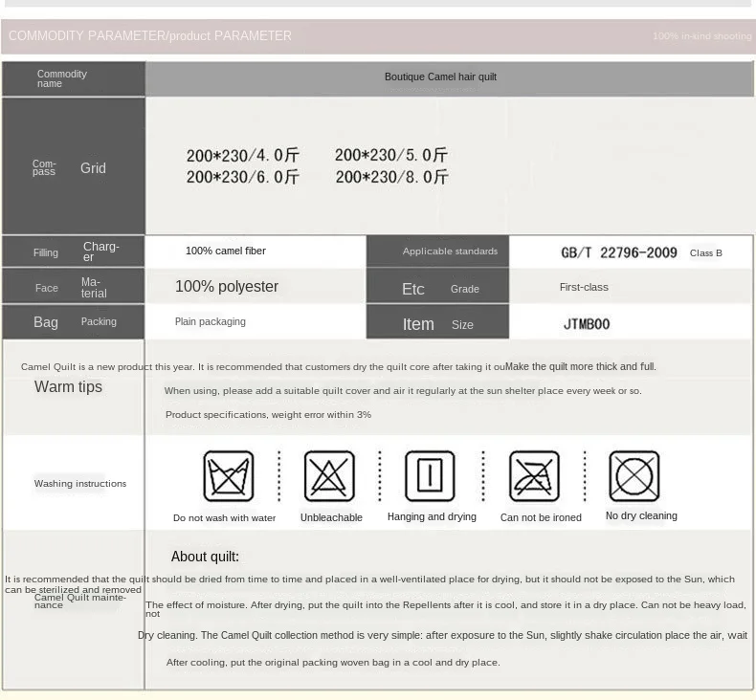Click the Hanging and drying caption
This screenshot has height=700, width=756.
click(x=432, y=516)
